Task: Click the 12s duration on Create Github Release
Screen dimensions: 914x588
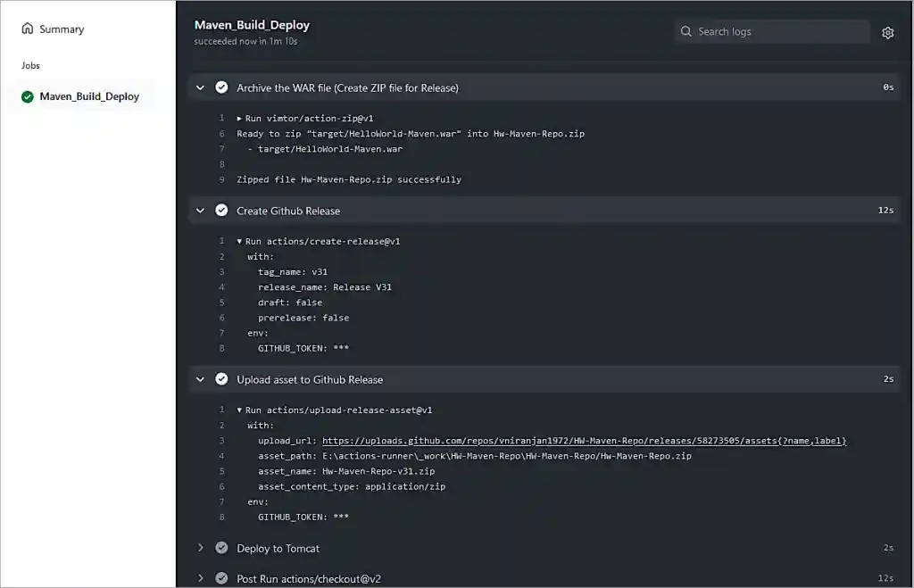Action: [x=888, y=211]
